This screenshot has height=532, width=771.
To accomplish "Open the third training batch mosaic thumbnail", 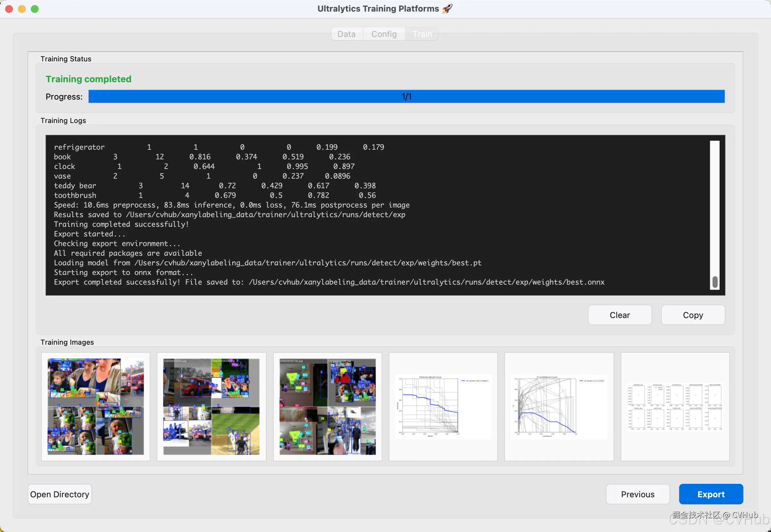I will coord(327,407).
